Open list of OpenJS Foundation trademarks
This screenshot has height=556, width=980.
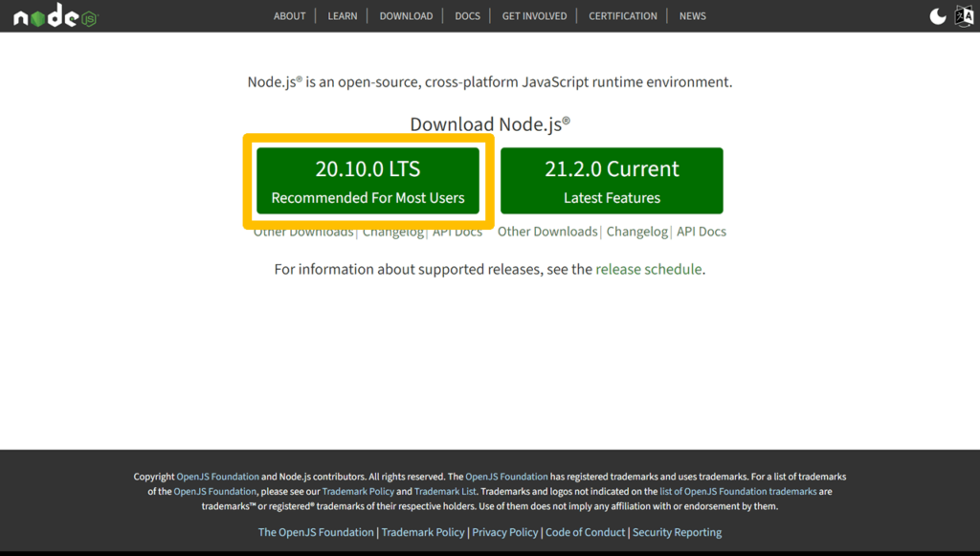coord(738,492)
